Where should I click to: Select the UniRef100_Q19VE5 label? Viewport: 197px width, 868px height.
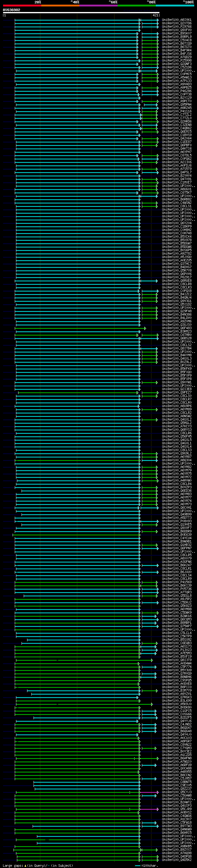click(176, 524)
